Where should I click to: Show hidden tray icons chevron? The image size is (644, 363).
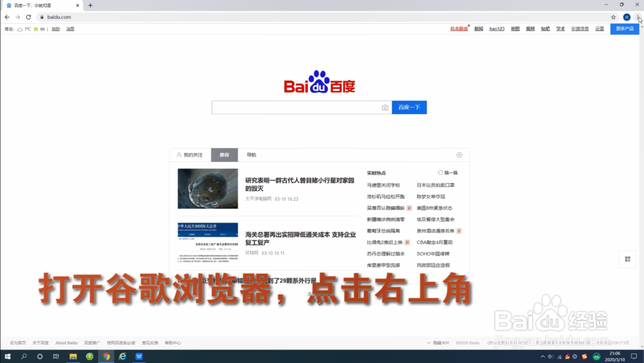tap(542, 357)
